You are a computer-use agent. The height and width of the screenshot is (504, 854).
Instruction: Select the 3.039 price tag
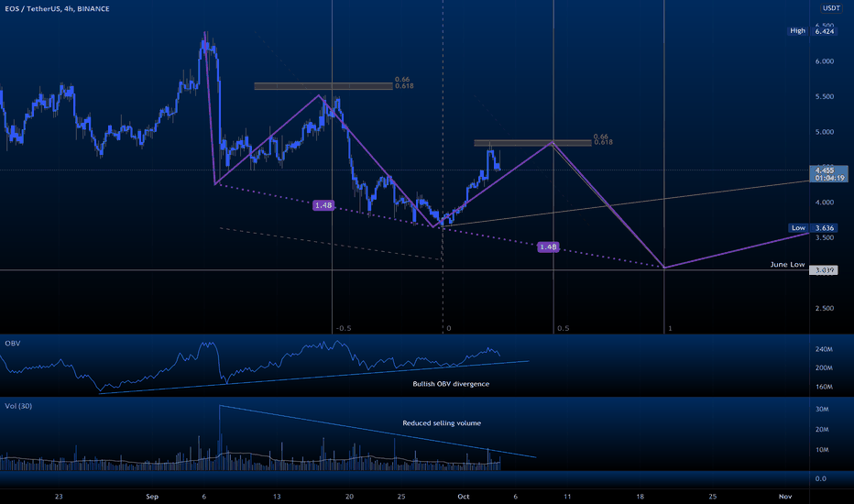(824, 270)
